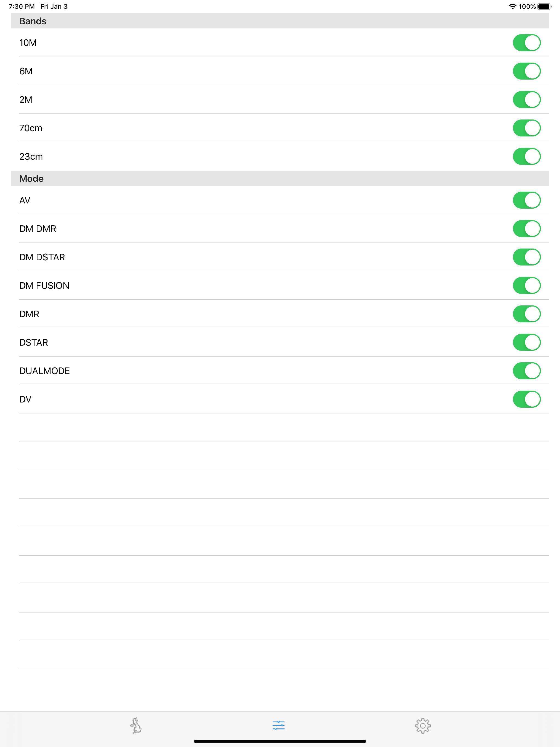Viewport: 560px width, 747px height.
Task: Disable the DSTAR mode switch
Action: coord(527,342)
